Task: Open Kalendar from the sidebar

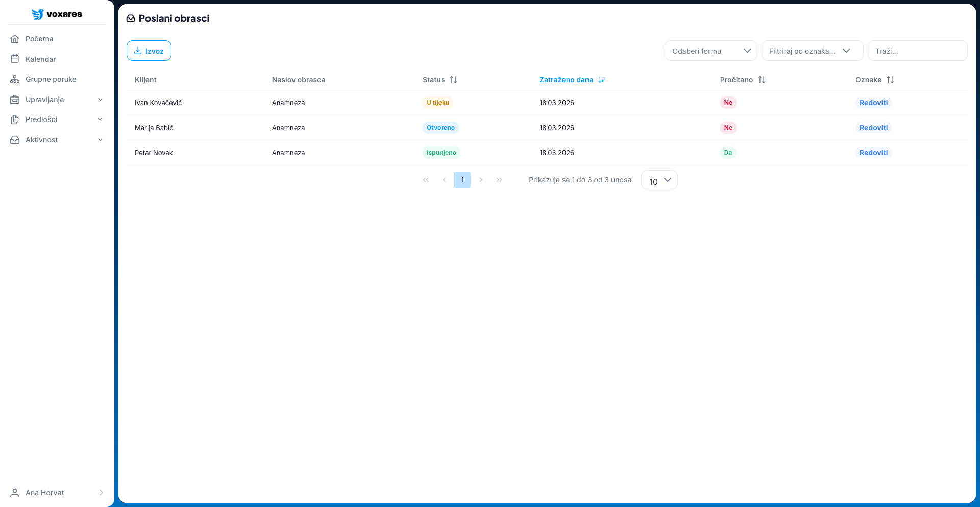Action: tap(40, 59)
